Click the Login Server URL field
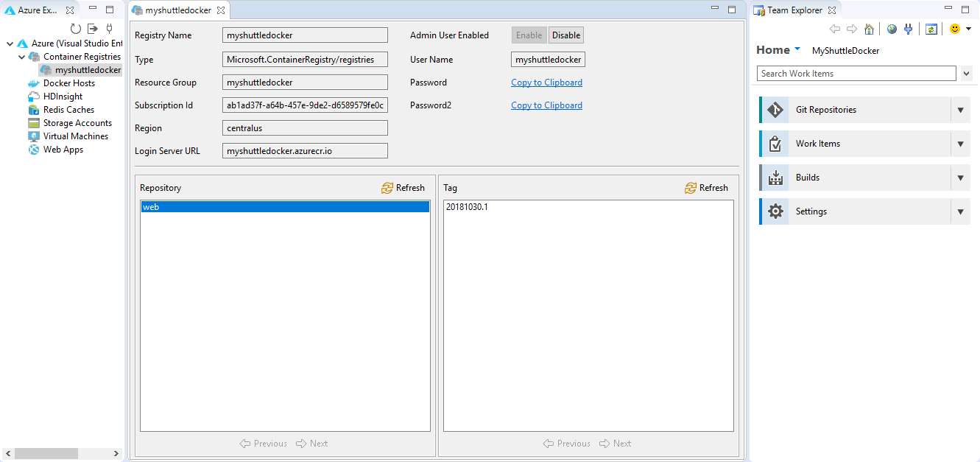This screenshot has width=980, height=462. point(305,151)
